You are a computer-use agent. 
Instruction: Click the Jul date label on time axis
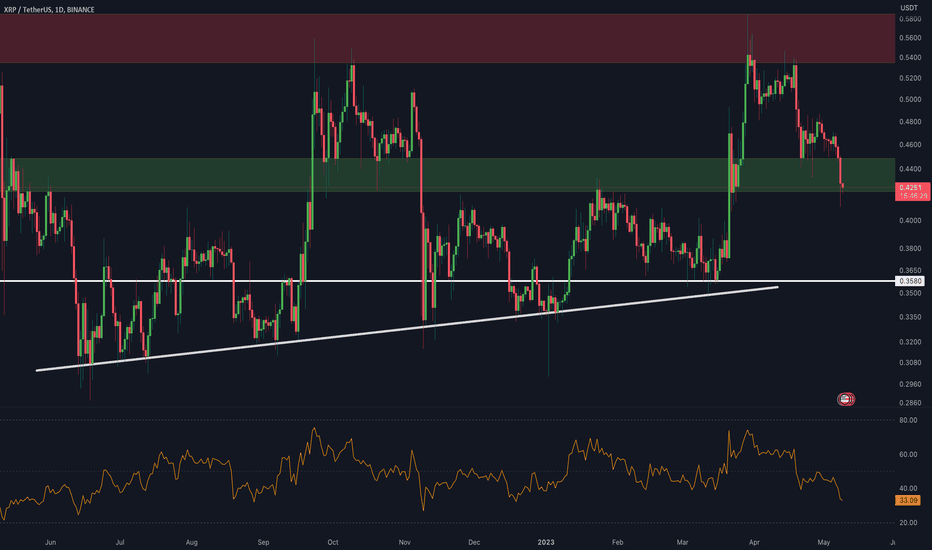coord(120,542)
